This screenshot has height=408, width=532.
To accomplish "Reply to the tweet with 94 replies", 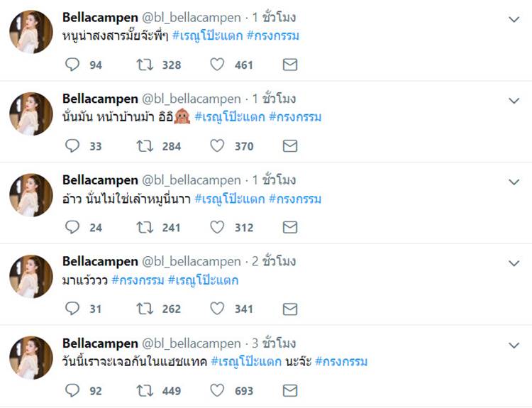I will click(72, 65).
